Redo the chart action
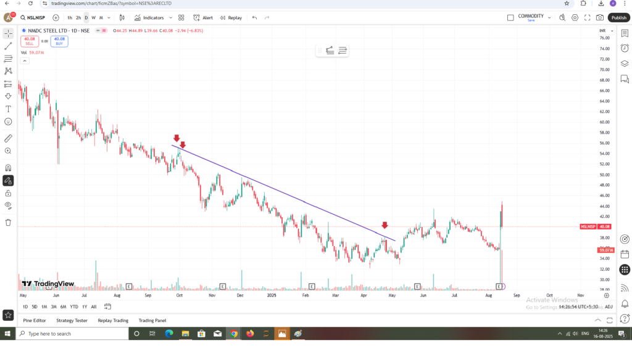Screen dimensions: 632x364 267,18
